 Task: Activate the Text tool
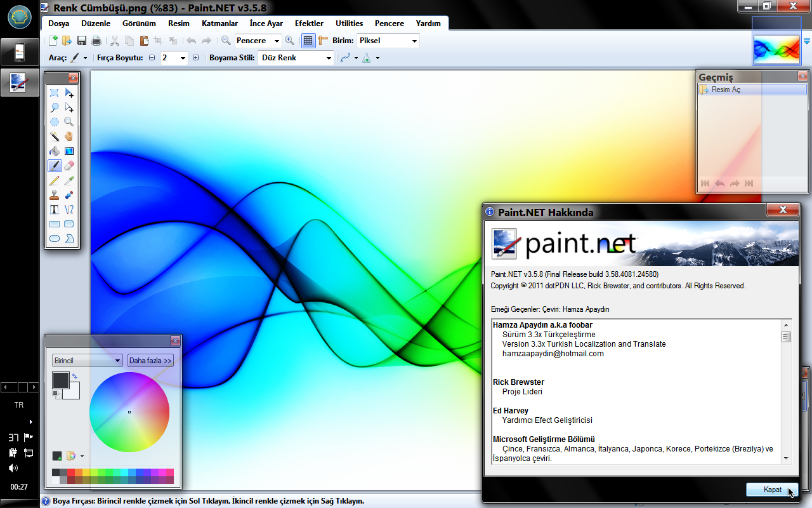pyautogui.click(x=55, y=210)
